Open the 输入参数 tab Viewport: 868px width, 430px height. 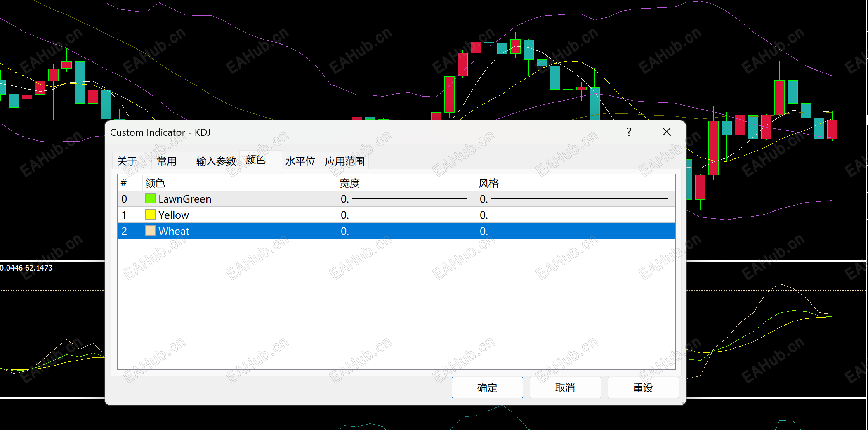click(215, 161)
